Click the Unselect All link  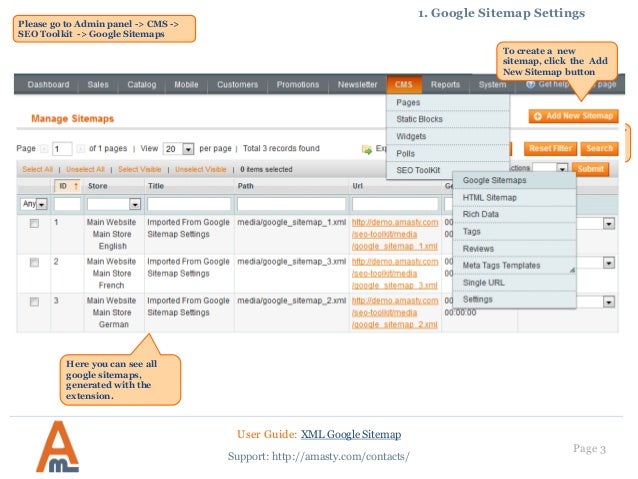85,169
